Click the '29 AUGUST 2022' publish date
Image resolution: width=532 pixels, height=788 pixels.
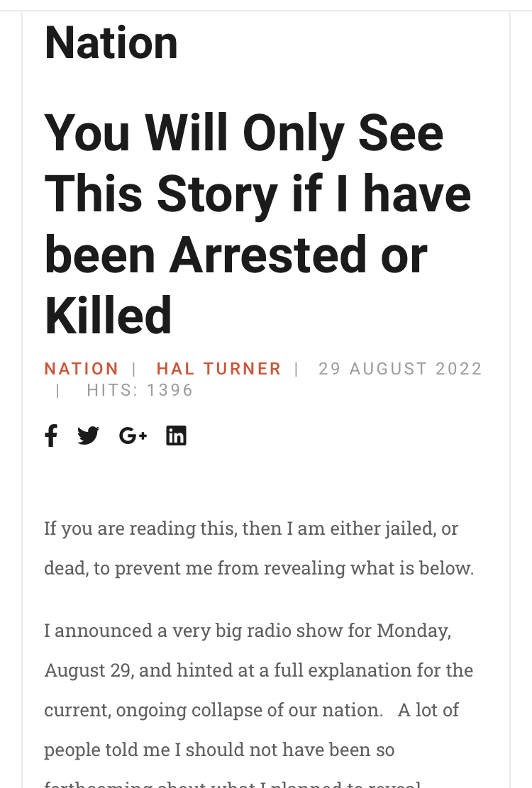[400, 369]
